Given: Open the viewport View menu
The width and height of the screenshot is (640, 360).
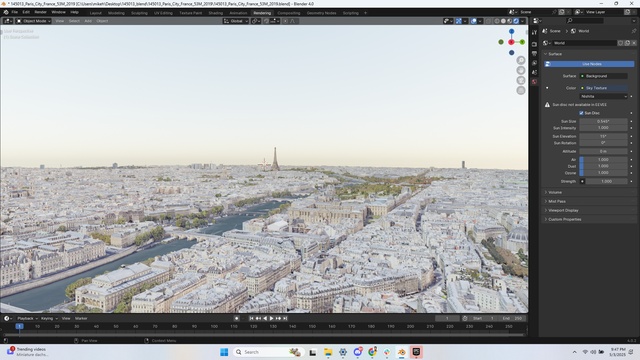Looking at the screenshot, I should 60,21.
